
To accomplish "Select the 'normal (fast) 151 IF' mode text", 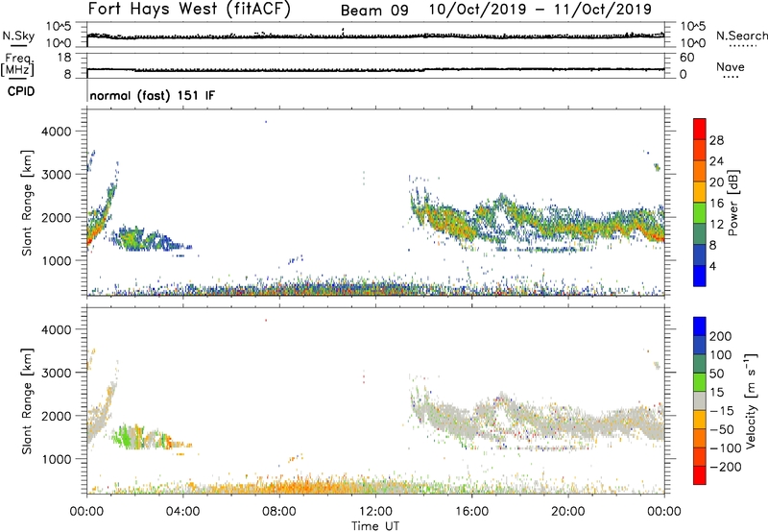I will [x=153, y=95].
